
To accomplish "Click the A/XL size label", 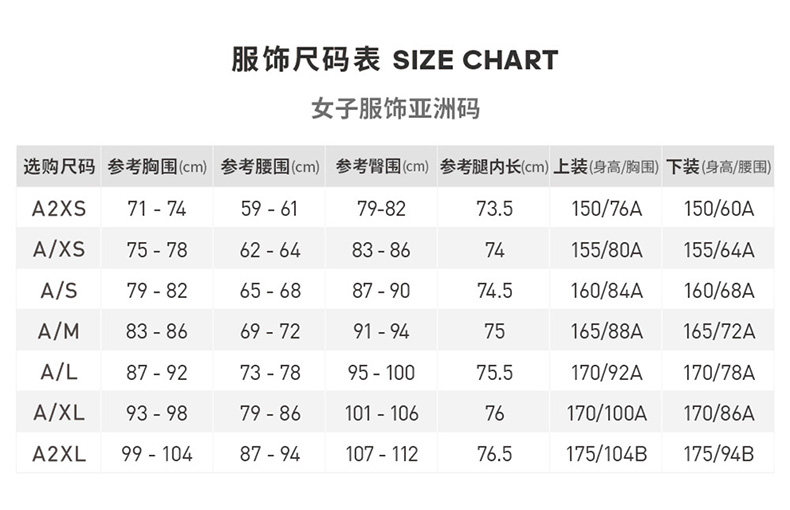I will pos(59,413).
